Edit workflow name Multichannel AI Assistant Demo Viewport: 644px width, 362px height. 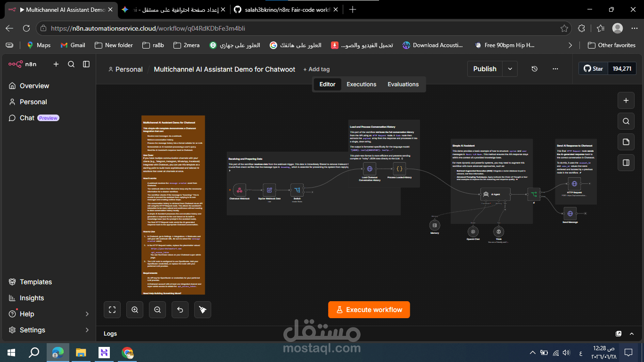(x=224, y=69)
